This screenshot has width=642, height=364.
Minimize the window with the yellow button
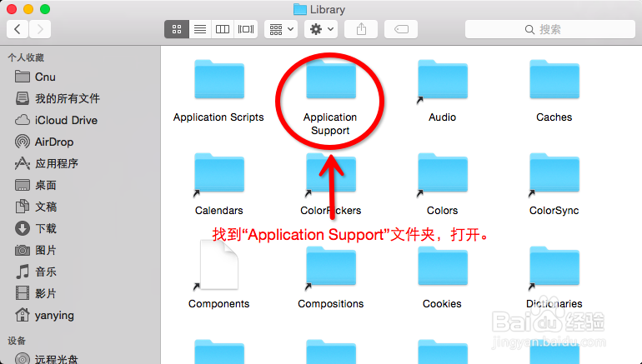(28, 9)
